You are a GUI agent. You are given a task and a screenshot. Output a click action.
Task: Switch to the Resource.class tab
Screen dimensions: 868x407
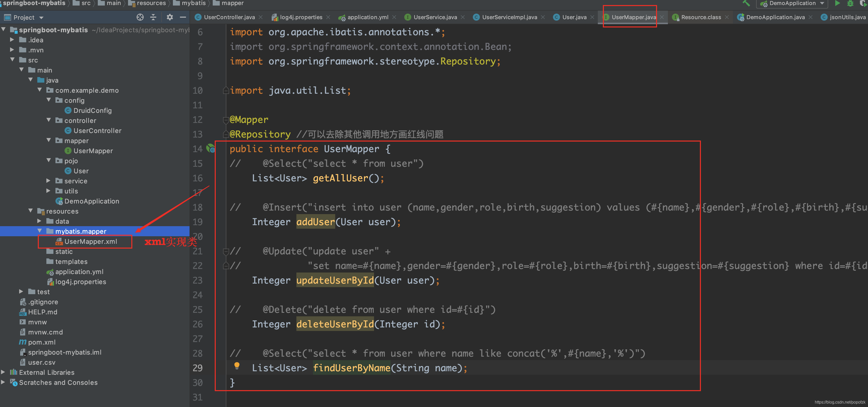click(701, 17)
